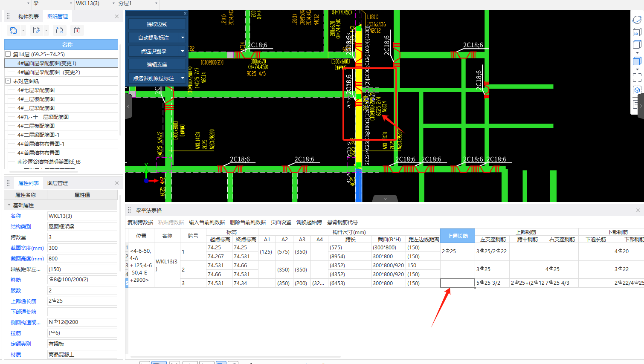Click the 材质 value 商品混凝土
The height and width of the screenshot is (364, 644).
point(82,354)
